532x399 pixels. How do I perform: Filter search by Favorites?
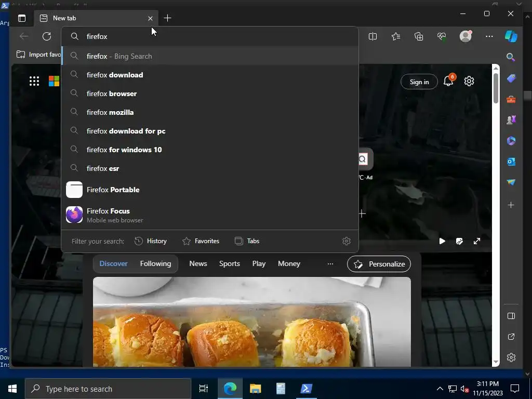click(x=201, y=241)
